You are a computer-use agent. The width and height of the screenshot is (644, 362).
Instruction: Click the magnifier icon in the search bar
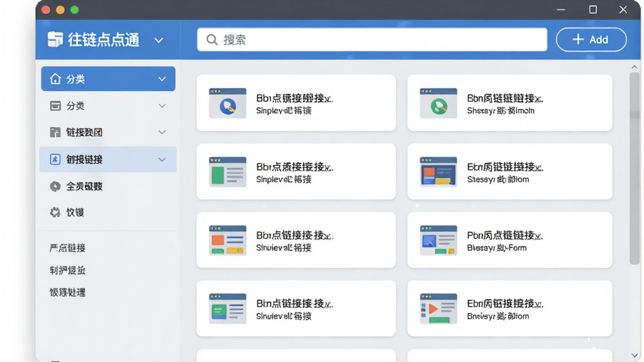tap(212, 40)
